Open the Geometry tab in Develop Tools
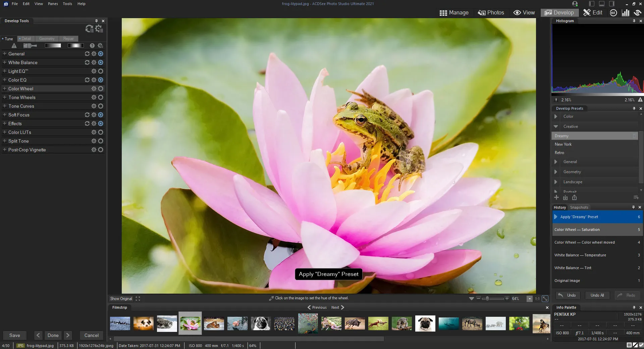The width and height of the screenshot is (644, 349). 47,39
